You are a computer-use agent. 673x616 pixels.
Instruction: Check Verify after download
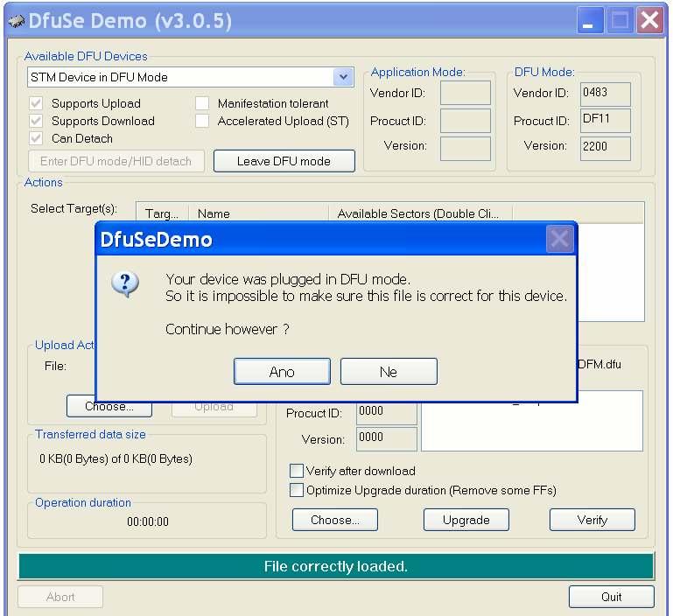[296, 471]
